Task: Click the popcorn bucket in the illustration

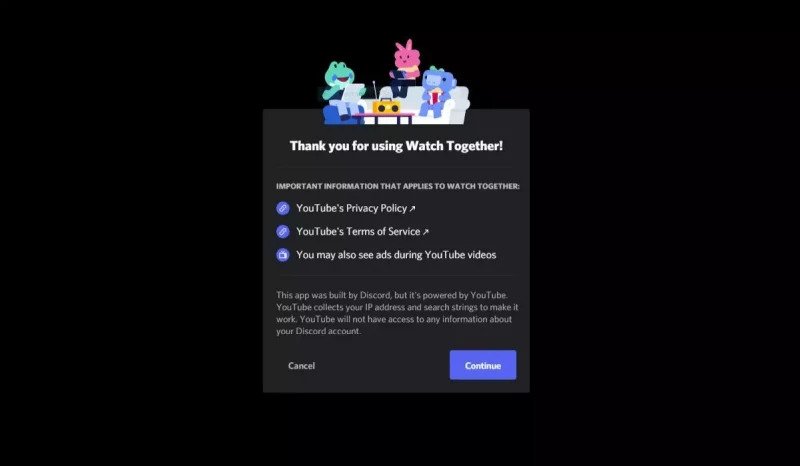Action: (435, 96)
